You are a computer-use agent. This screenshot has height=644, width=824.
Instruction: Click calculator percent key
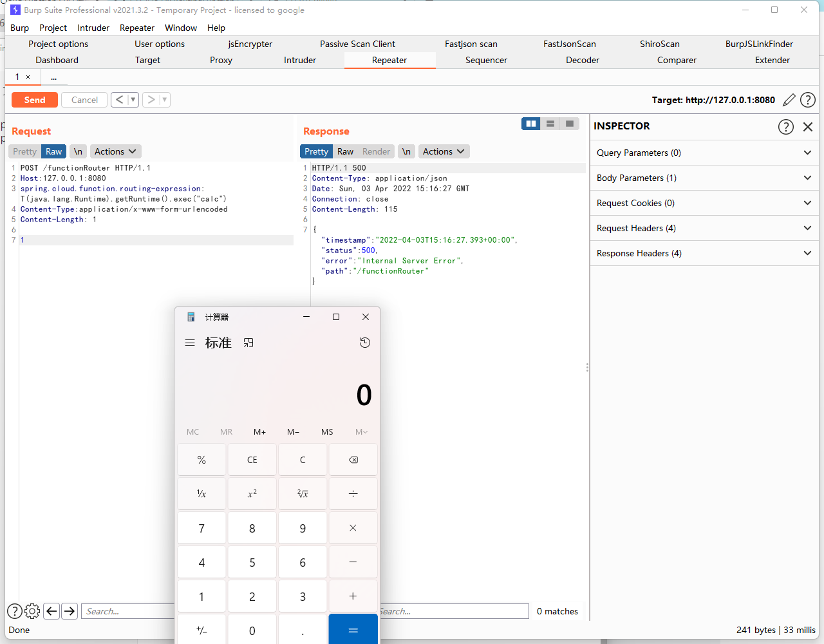coord(201,460)
